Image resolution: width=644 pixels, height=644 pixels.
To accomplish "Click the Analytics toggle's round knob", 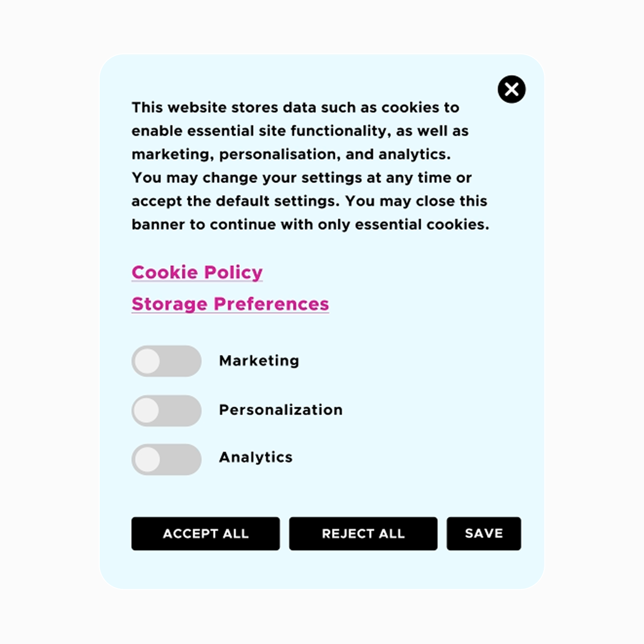I will tap(147, 460).
